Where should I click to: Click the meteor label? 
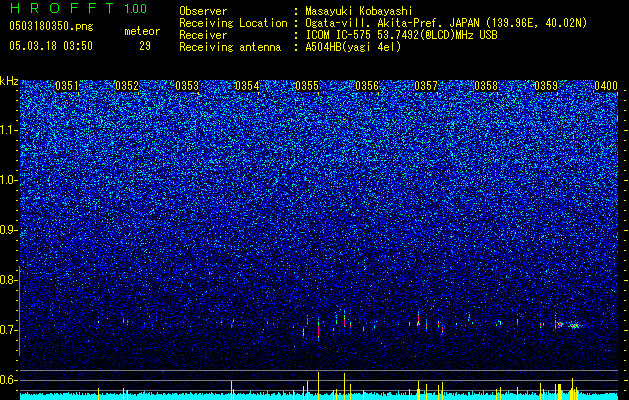[x=142, y=31]
